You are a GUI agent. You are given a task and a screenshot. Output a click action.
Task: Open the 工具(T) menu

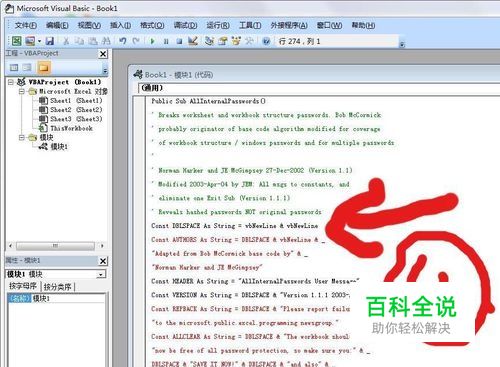click(250, 25)
